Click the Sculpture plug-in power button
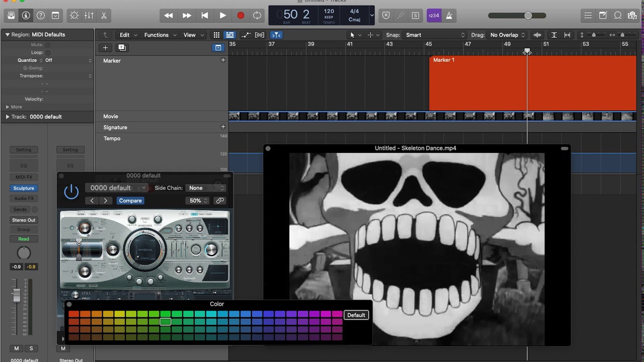This screenshot has width=644, height=362. (71, 192)
